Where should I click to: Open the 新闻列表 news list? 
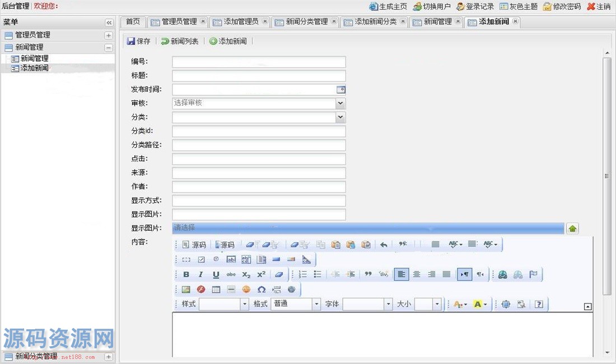pyautogui.click(x=180, y=41)
